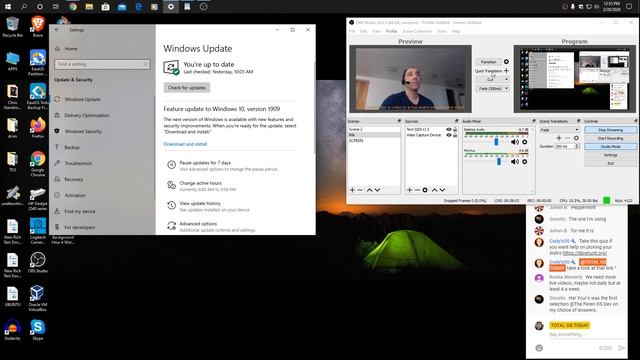Go back using the Settings window arrow
Image resolution: width=640 pixels, height=360 pixels.
coord(57,30)
